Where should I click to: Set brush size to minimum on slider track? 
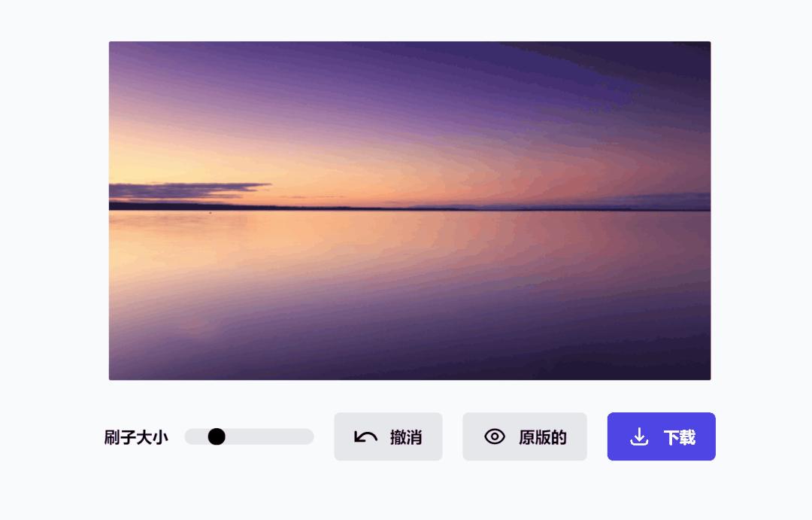tap(189, 436)
